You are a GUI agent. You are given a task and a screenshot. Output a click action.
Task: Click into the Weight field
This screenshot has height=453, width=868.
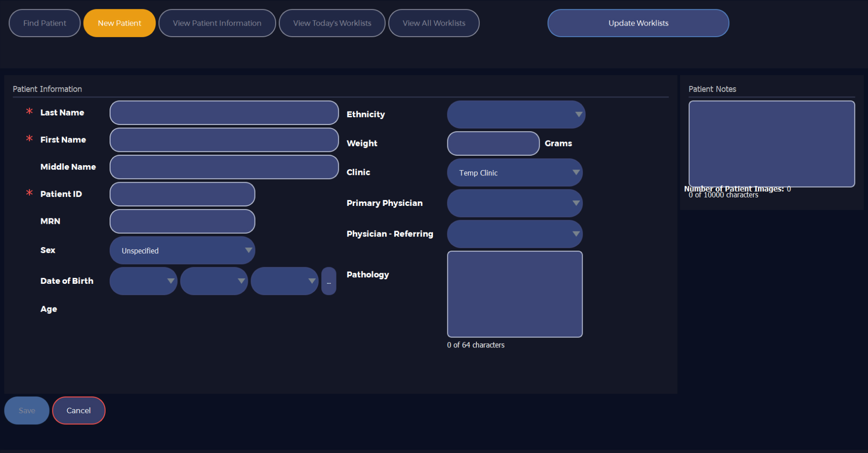click(x=493, y=144)
